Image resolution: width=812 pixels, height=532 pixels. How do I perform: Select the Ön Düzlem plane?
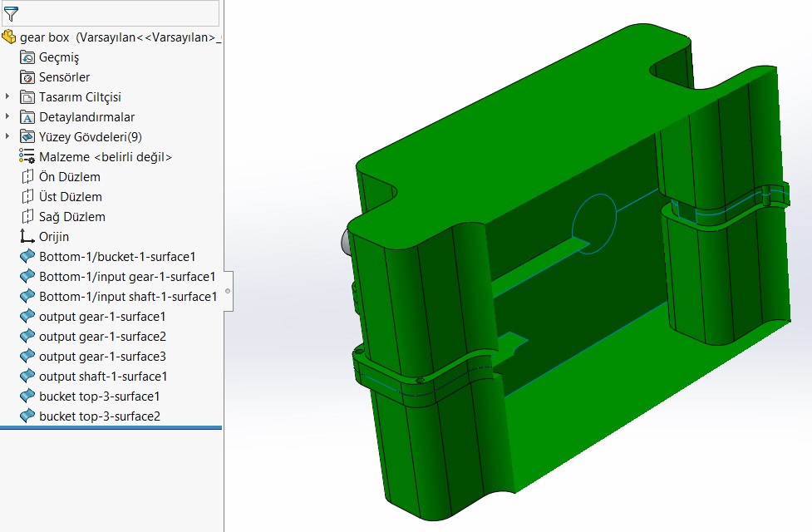pyautogui.click(x=69, y=177)
